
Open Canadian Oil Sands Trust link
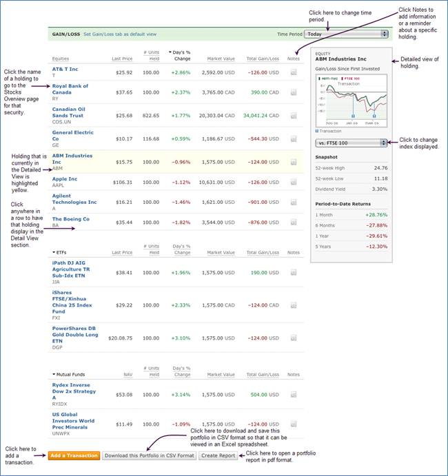(69, 112)
